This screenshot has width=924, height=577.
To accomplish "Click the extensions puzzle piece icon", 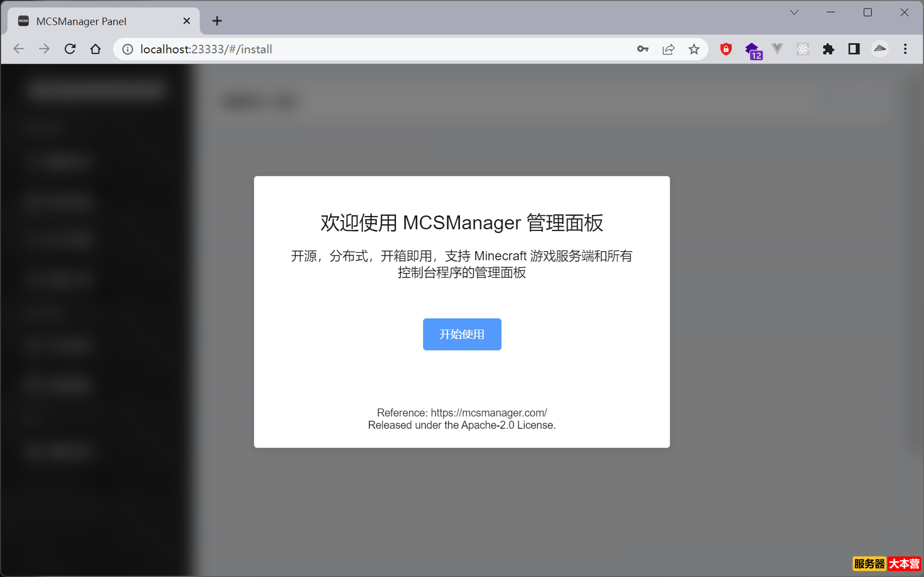I will 829,49.
